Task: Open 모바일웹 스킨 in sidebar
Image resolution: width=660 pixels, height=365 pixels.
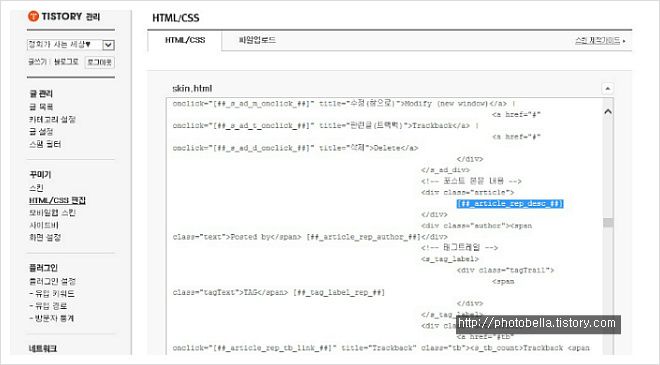Action: tap(53, 213)
